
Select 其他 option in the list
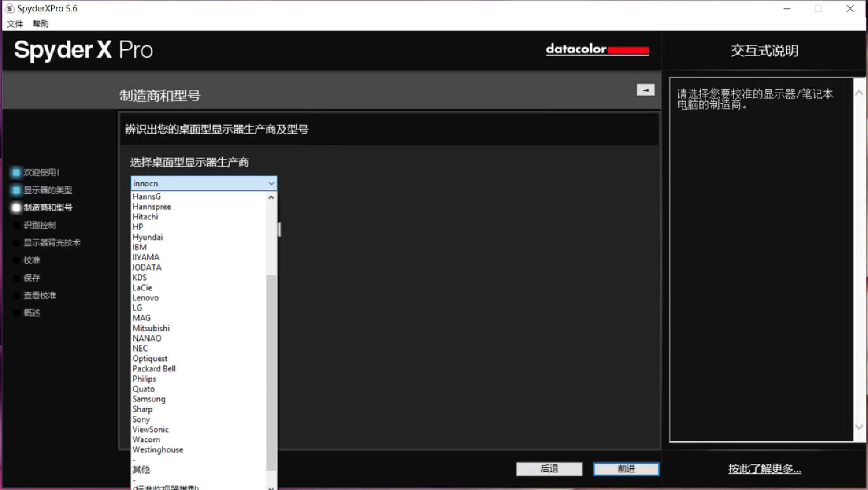tap(141, 470)
